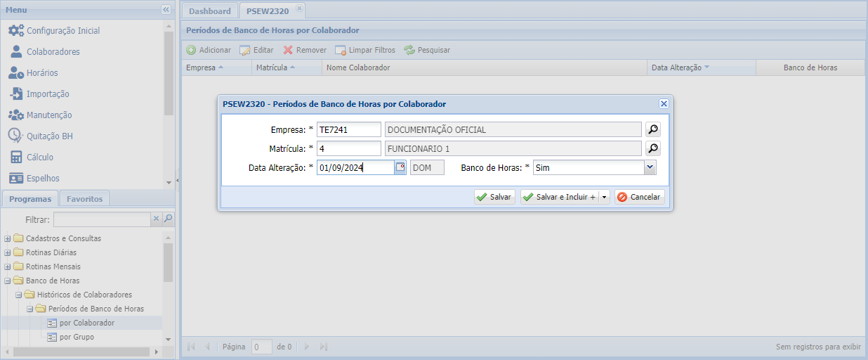Click into the Matrícula input field
Image resolution: width=868 pixels, height=360 pixels.
click(x=348, y=148)
